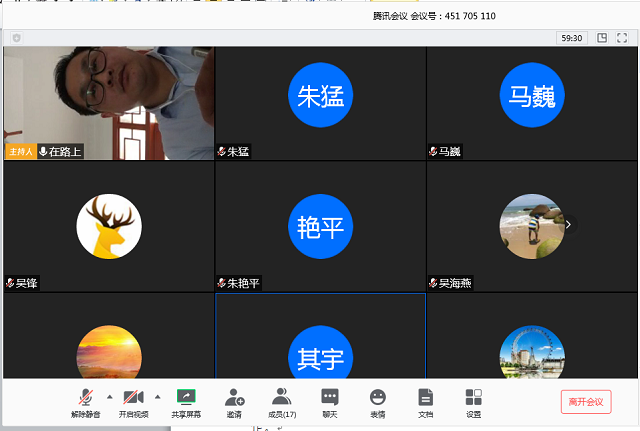Screen dimensions: 640x431
Task: Open the 表情 emoji reactions icon
Action: (x=377, y=402)
